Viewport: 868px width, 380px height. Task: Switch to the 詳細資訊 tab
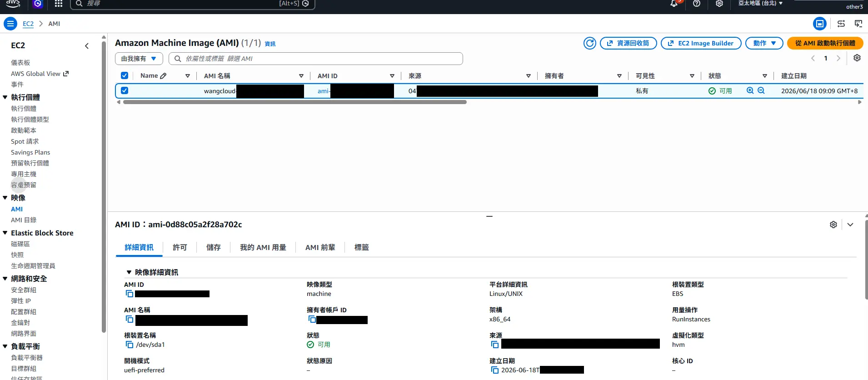(x=139, y=247)
